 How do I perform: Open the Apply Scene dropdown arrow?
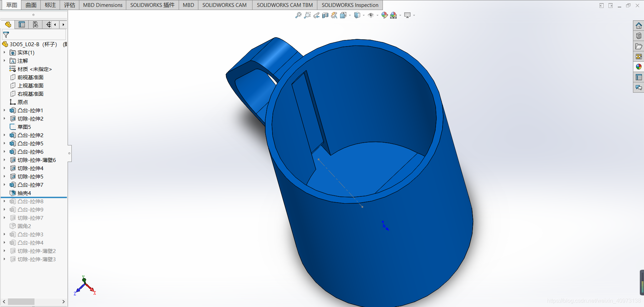click(x=400, y=15)
